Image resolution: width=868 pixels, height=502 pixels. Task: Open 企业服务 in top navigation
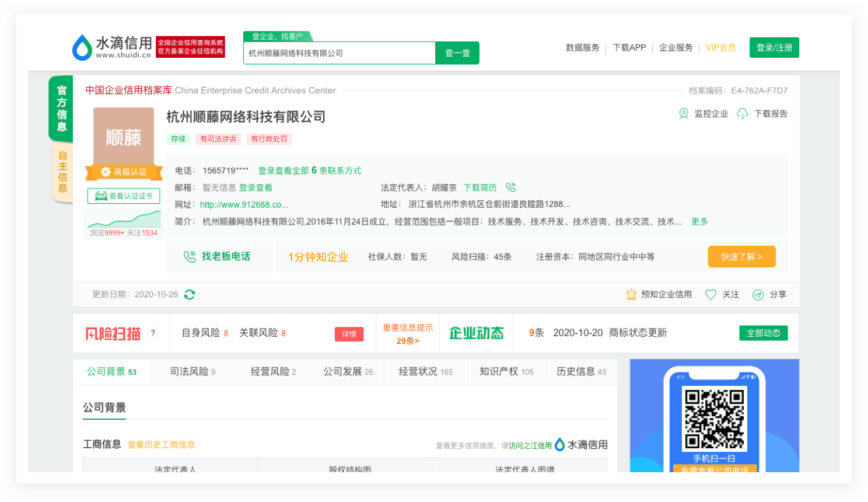point(676,48)
